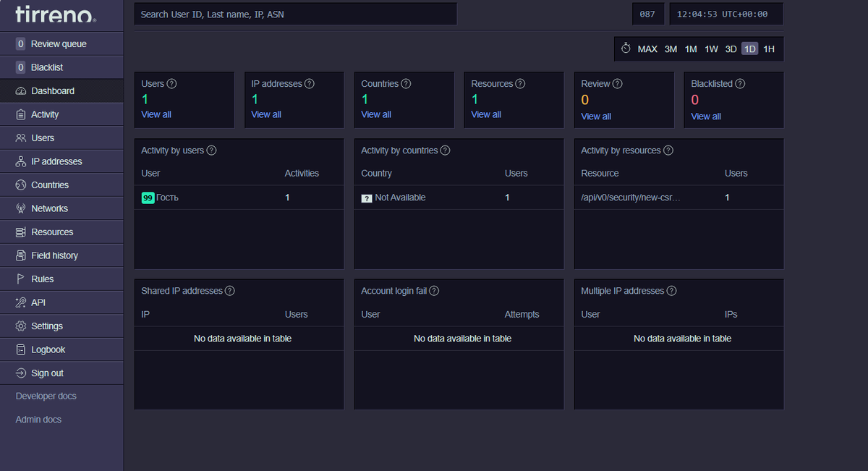
Task: Click the API wand icon
Action: tap(21, 302)
